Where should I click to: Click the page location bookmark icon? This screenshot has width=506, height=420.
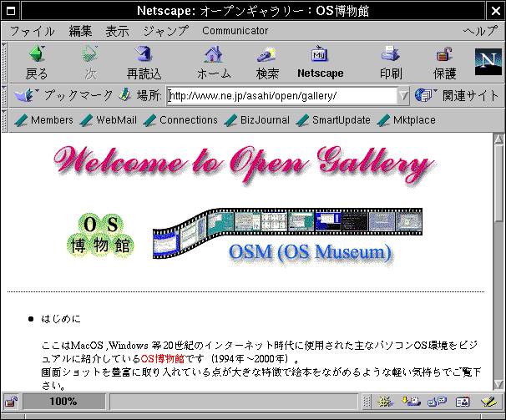(124, 95)
